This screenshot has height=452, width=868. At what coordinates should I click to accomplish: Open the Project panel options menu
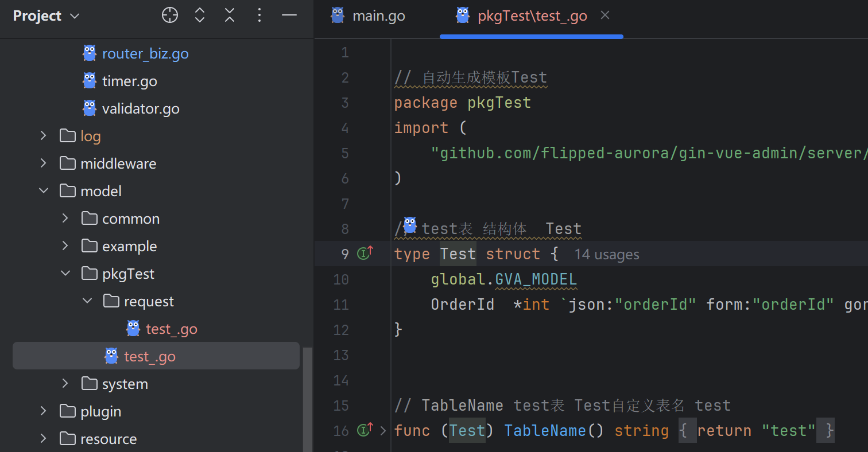click(259, 15)
